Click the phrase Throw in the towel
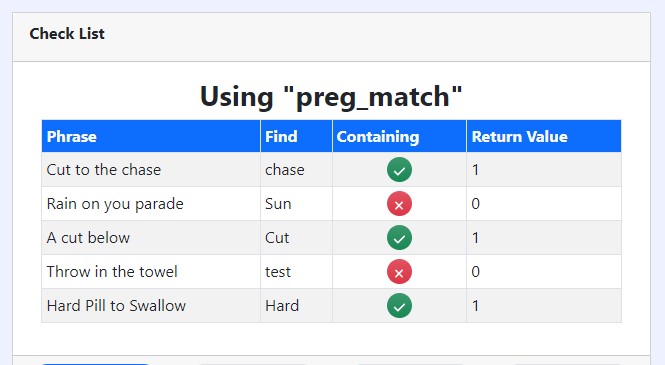665x365 pixels. pyautogui.click(x=112, y=272)
